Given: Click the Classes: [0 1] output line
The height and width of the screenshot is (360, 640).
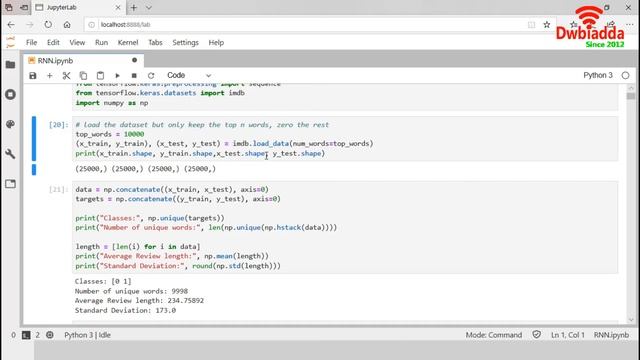Looking at the screenshot, I should [103, 282].
